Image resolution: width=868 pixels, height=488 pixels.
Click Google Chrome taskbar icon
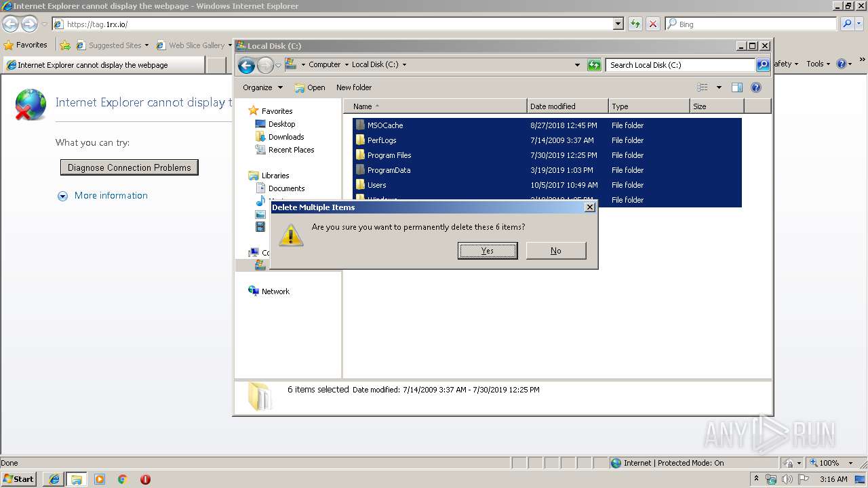point(123,479)
